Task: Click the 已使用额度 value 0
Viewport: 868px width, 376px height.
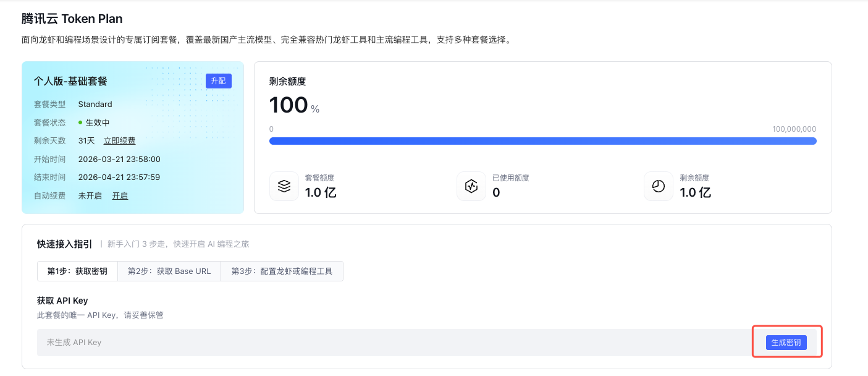Action: pyautogui.click(x=496, y=192)
